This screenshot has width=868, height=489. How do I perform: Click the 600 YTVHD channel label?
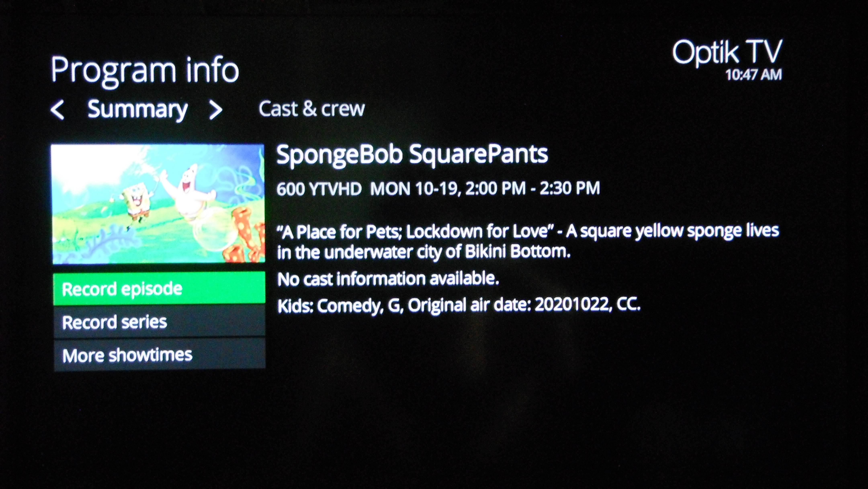coord(319,189)
